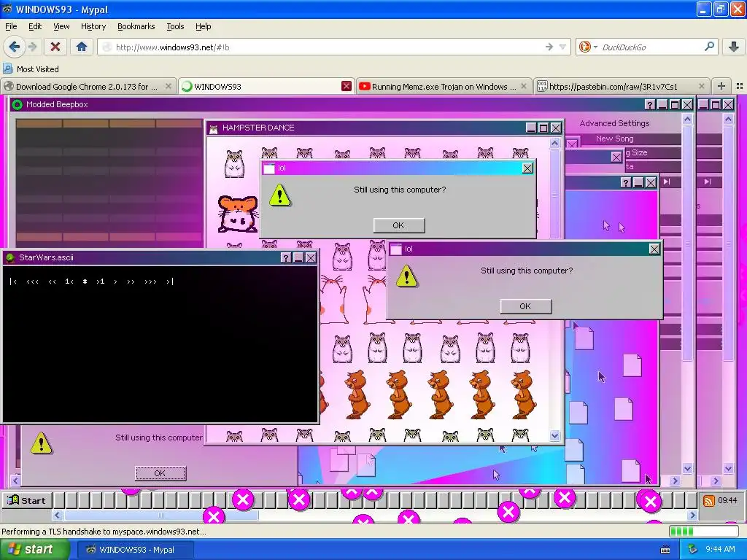Open Modded Beepbox help question button
The height and width of the screenshot is (560, 747).
650,105
